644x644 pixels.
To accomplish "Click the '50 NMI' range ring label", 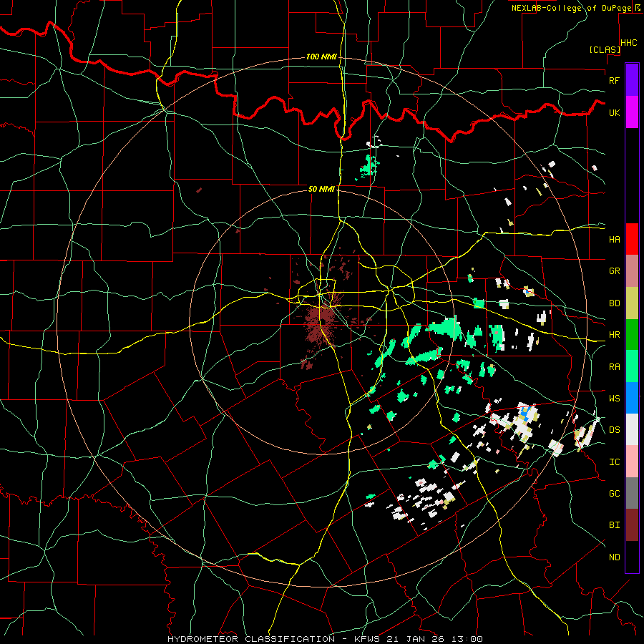I will pyautogui.click(x=321, y=189).
